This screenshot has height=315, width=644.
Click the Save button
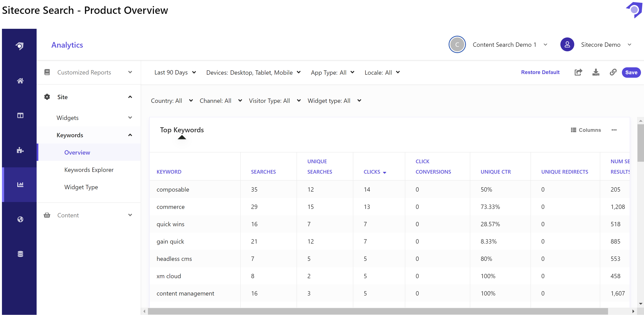[x=631, y=73]
